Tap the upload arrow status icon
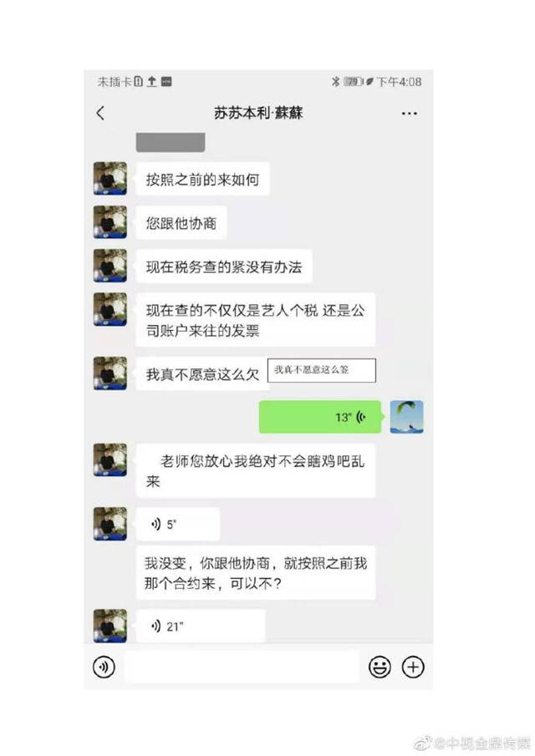 [x=151, y=82]
